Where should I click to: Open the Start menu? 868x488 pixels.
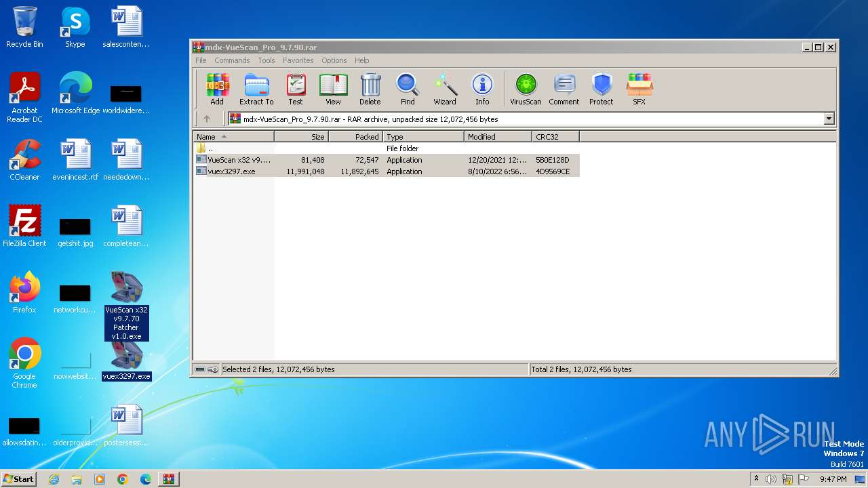tap(19, 479)
